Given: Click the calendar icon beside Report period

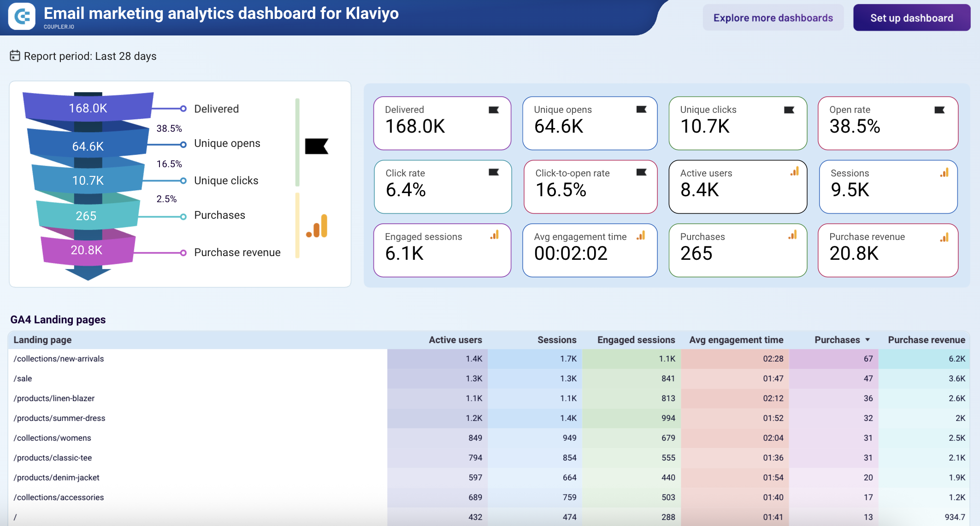Looking at the screenshot, I should [x=15, y=56].
